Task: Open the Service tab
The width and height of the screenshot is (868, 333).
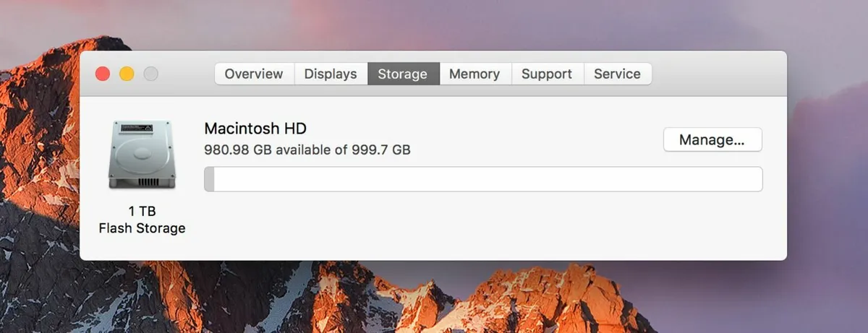Action: tap(617, 74)
